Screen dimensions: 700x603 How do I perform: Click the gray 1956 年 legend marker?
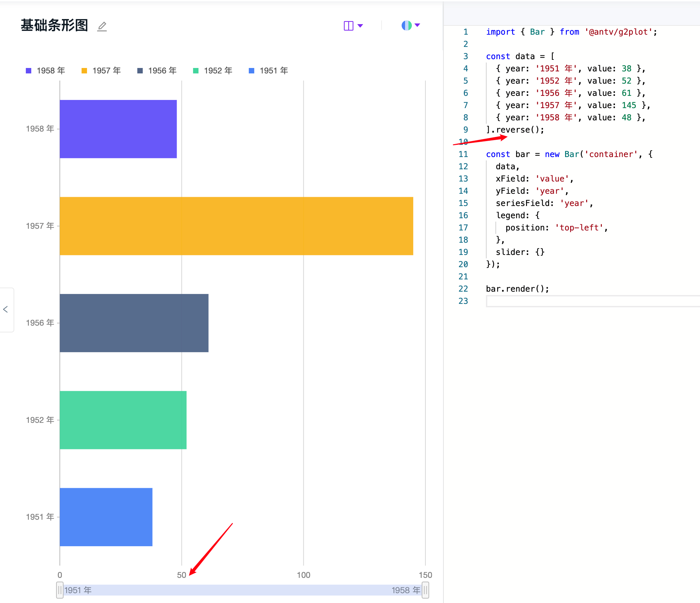tap(139, 70)
